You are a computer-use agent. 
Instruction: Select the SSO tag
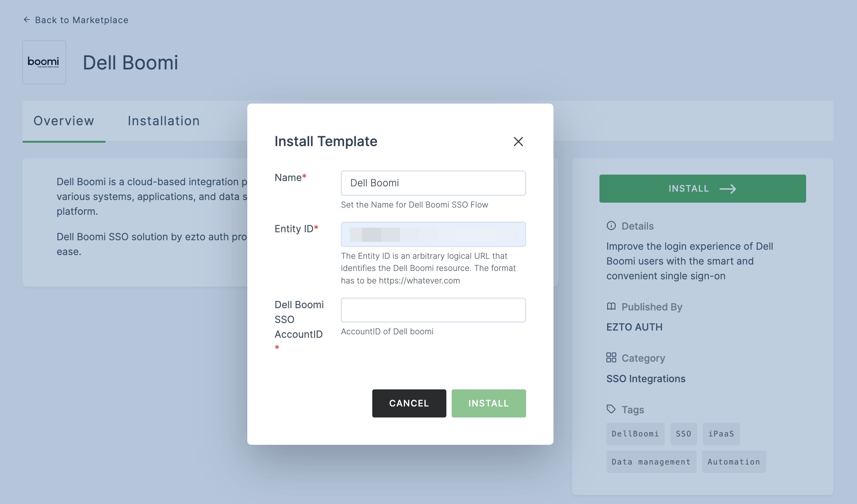point(683,434)
